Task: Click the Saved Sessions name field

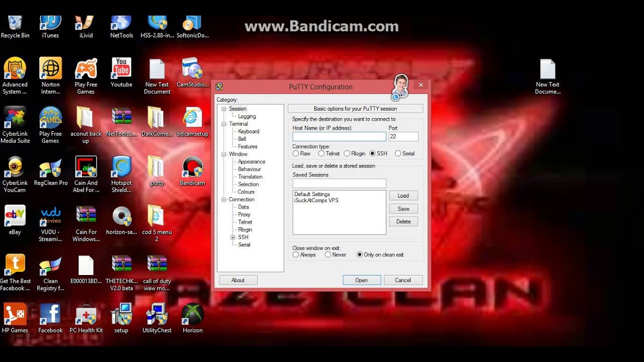Action: click(x=339, y=184)
